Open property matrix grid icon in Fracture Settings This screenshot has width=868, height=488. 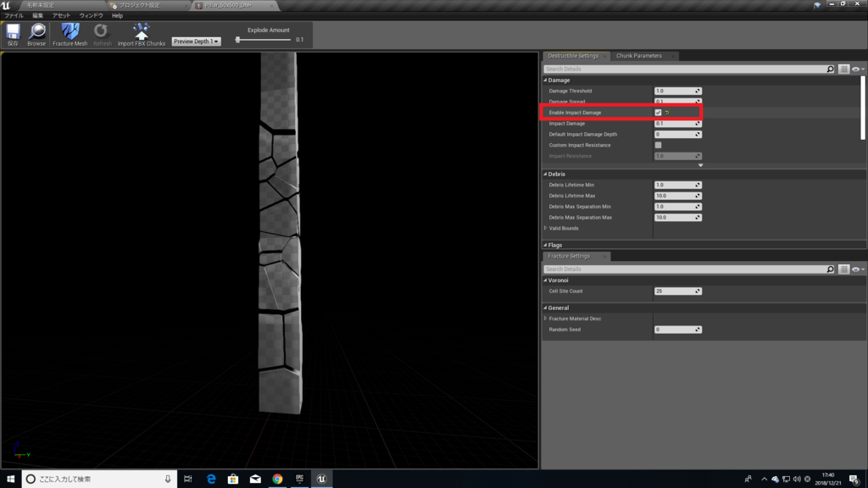(843, 269)
